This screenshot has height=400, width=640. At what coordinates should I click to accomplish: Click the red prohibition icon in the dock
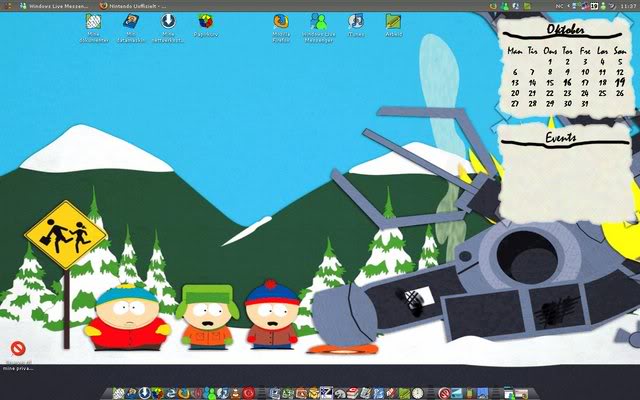(444, 393)
